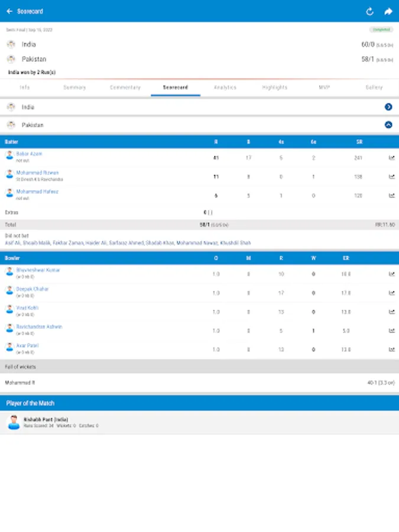The height and width of the screenshot is (532, 399).
Task: Open Mohammad Rizwan's profile link
Action: click(37, 173)
